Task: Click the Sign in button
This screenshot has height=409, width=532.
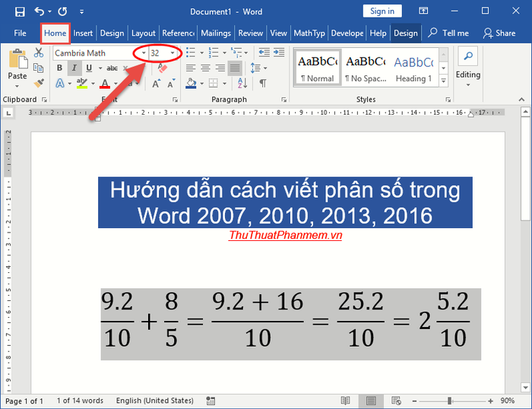Action: coord(382,11)
